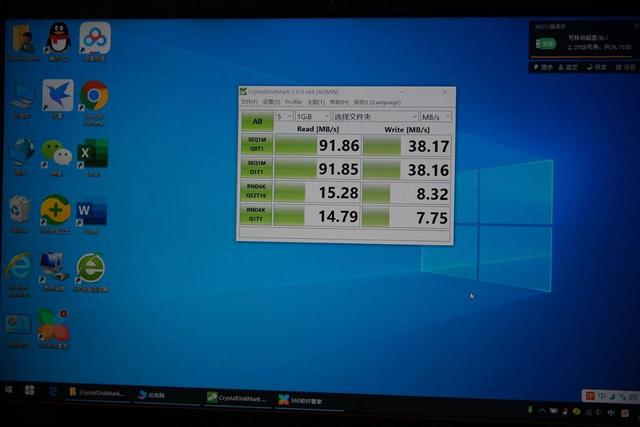Open the Language menu in CrystalDiskMark

coord(377,102)
